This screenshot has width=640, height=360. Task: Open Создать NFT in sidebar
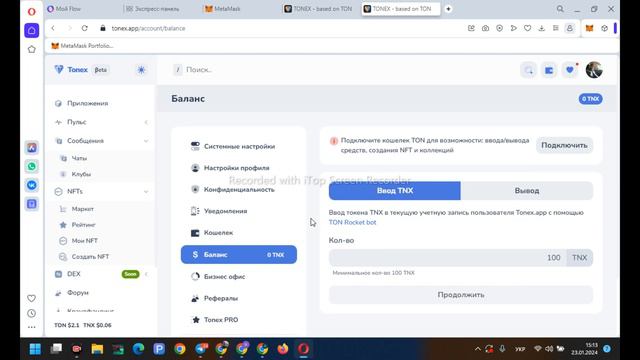(90, 257)
